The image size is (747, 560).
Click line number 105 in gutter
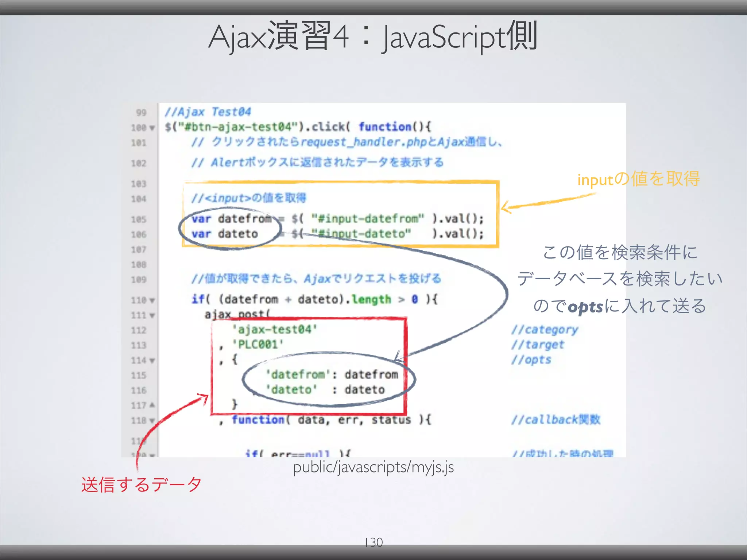click(139, 219)
